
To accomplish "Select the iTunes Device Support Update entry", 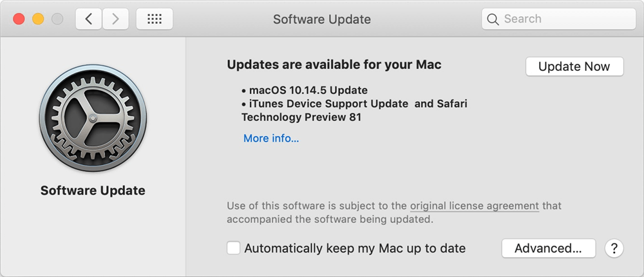I will pyautogui.click(x=328, y=104).
